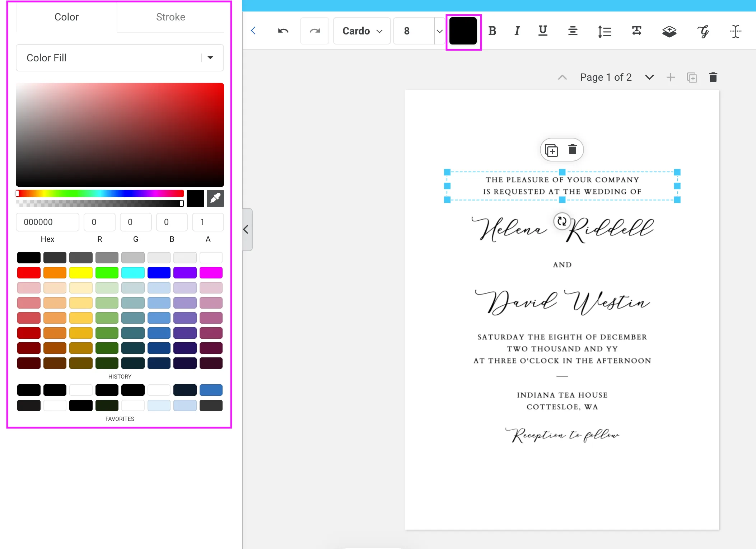
Task: Switch to the Stroke tab
Action: coord(171,17)
